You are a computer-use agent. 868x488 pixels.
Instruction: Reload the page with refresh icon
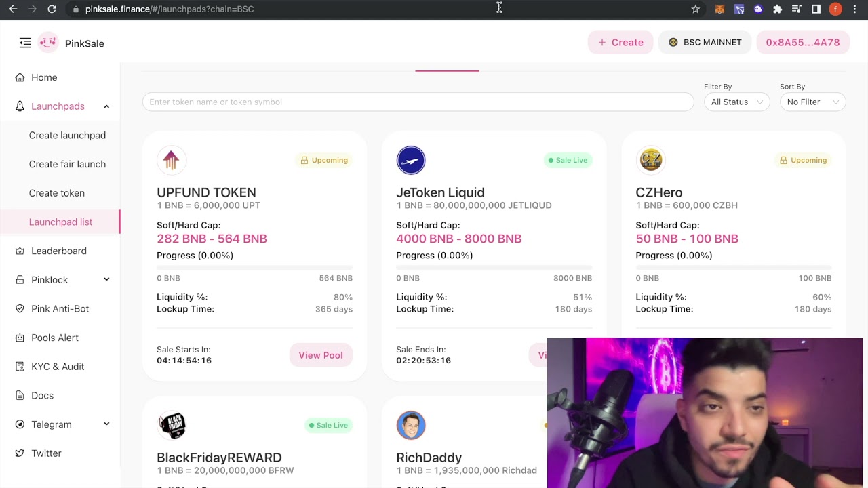tap(52, 9)
